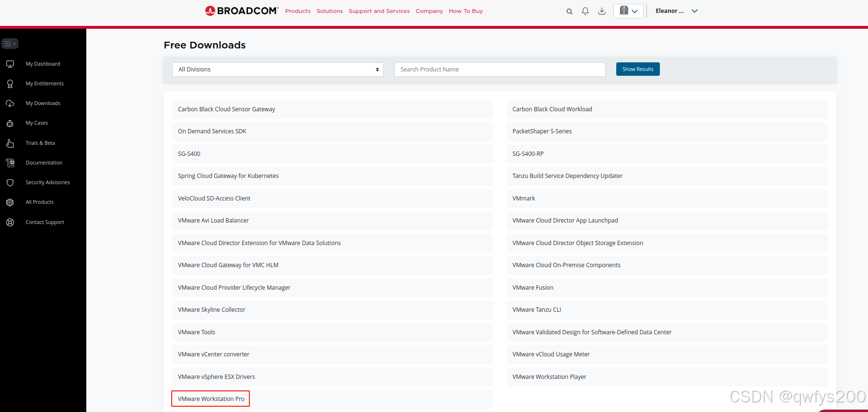This screenshot has height=412, width=868.
Task: Click the All Products cube icon
Action: tap(10, 202)
